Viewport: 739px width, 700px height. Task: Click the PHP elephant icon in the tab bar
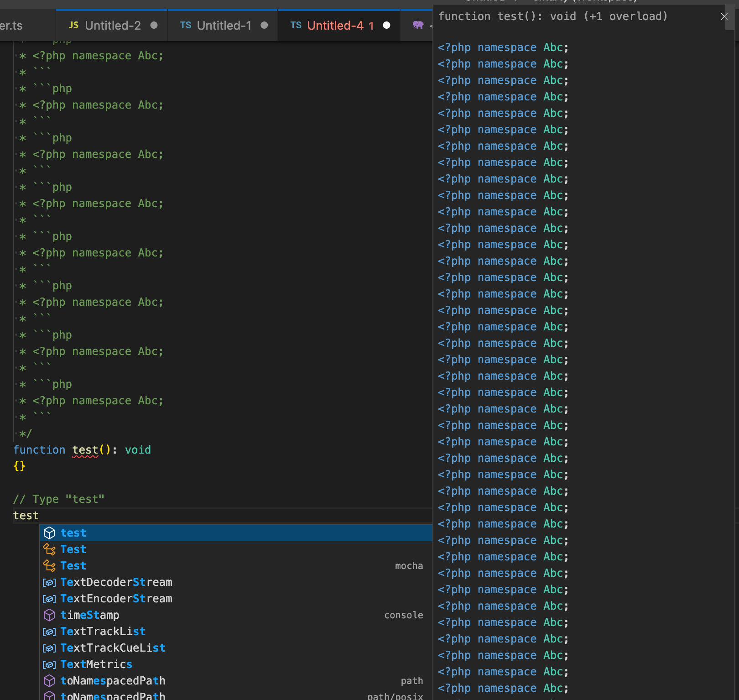418,25
